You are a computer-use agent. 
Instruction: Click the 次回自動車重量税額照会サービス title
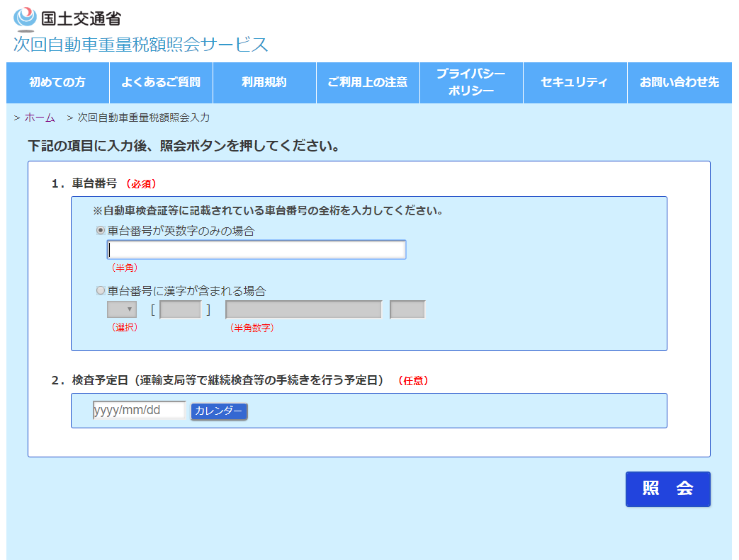(x=140, y=45)
